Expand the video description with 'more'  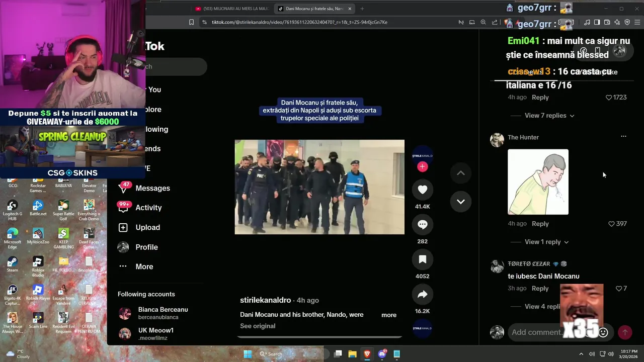point(389,315)
